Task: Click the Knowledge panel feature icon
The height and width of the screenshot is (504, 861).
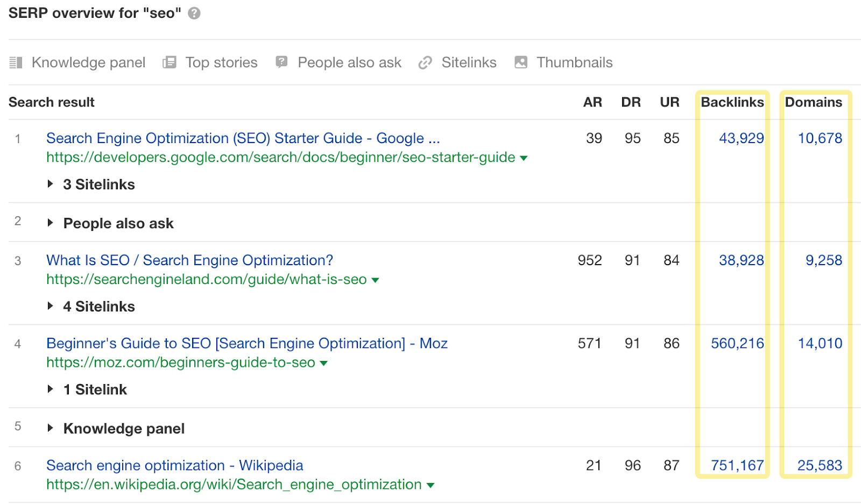Action: pos(16,63)
